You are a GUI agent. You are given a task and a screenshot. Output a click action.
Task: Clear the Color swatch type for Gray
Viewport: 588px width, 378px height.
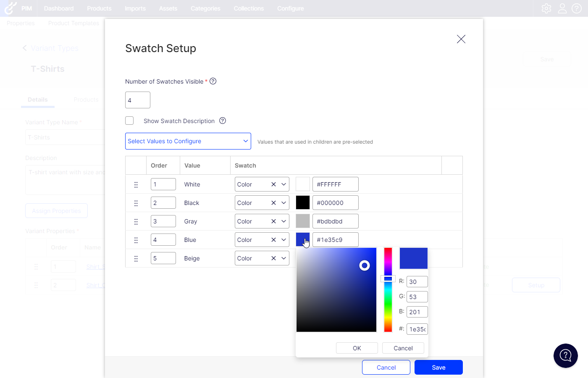click(273, 221)
